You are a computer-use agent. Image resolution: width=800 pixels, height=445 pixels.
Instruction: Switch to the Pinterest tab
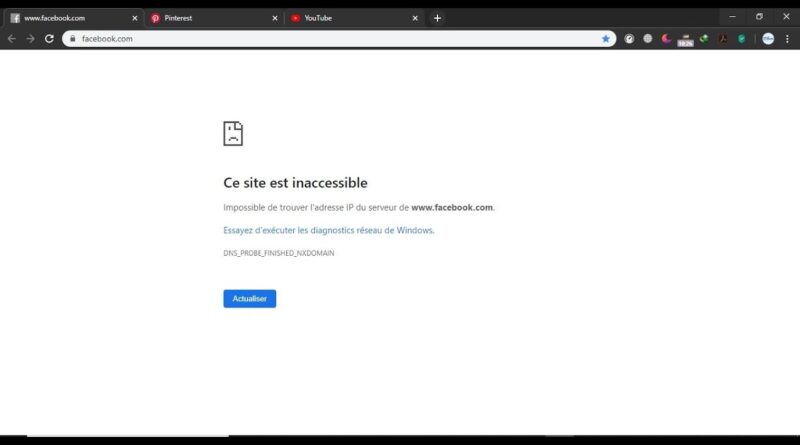tap(213, 18)
